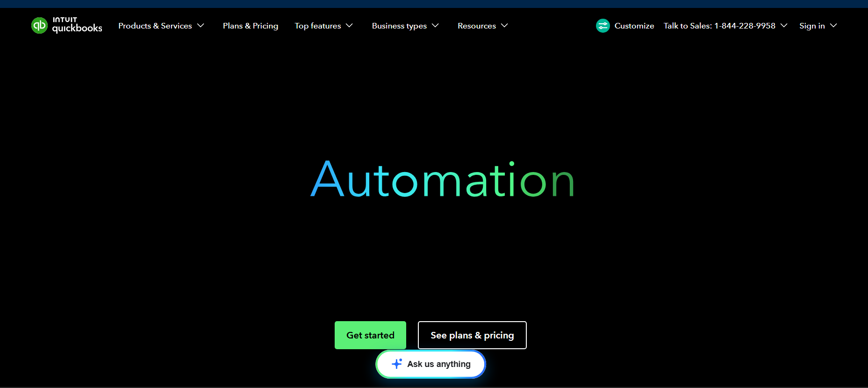Open the Ask us anything assistant
The height and width of the screenshot is (388, 868).
point(430,364)
